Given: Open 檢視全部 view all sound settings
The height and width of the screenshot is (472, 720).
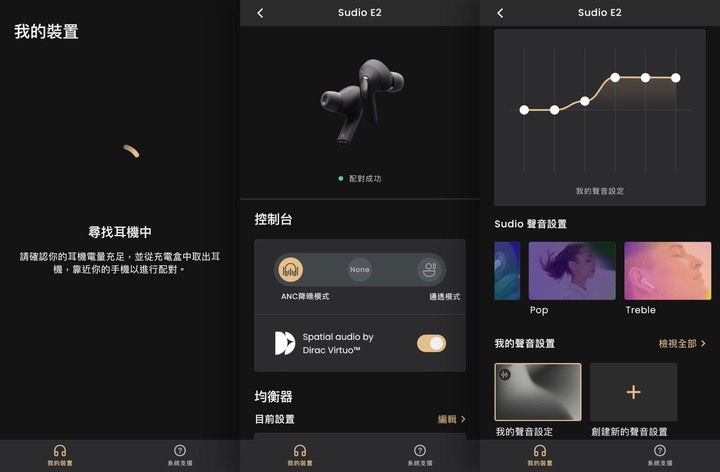Looking at the screenshot, I should (677, 343).
